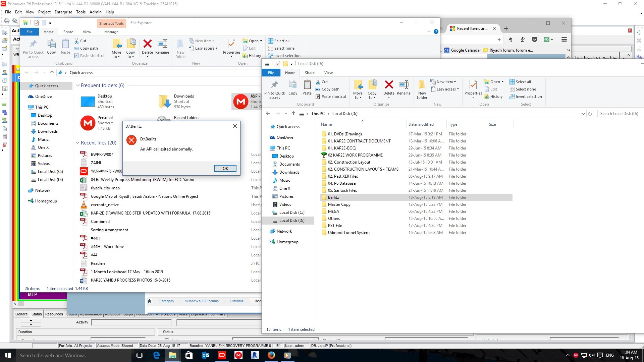Open recent locations dropdown in Local Disk (D:) navigation
Viewport: 644px width, 362px height.
coord(286,114)
